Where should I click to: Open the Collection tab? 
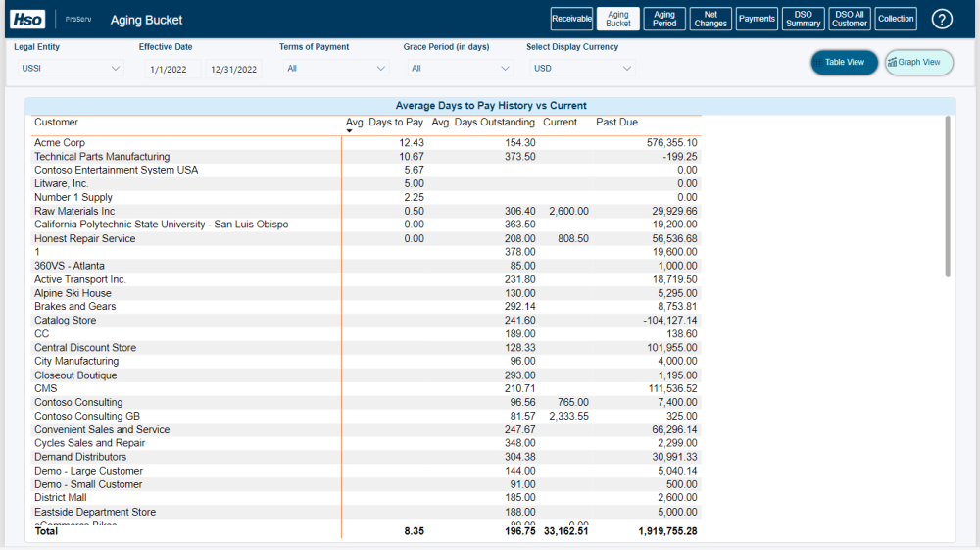(896, 19)
